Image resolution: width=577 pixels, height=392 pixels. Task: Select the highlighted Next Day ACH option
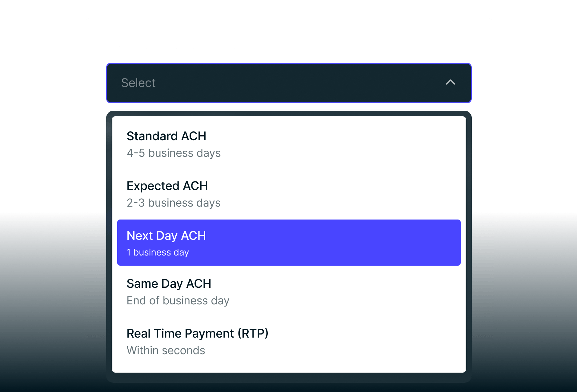[166, 236]
